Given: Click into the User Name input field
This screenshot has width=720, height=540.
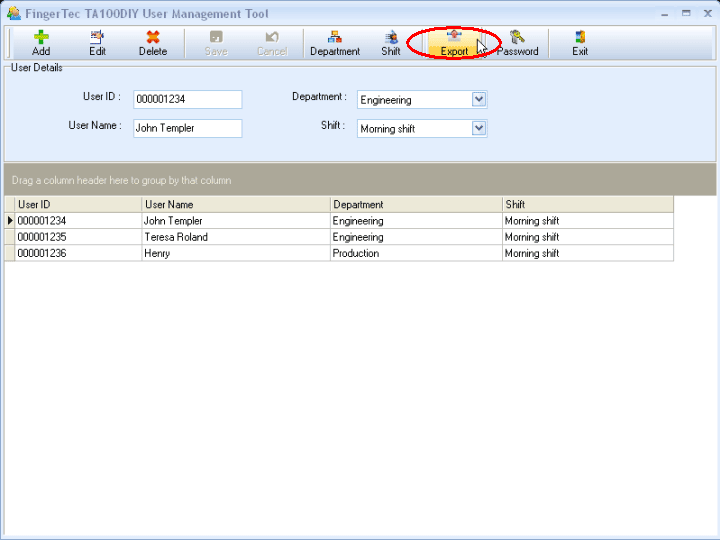Looking at the screenshot, I should click(187, 128).
